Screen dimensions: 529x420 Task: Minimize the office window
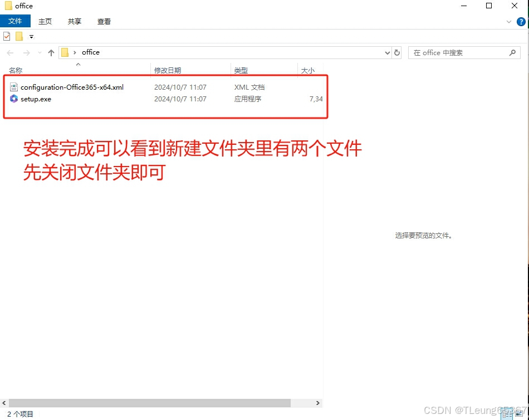464,6
